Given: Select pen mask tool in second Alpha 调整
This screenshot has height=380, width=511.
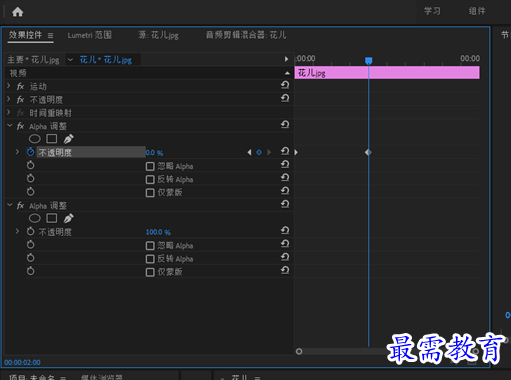Looking at the screenshot, I should click(x=68, y=218).
